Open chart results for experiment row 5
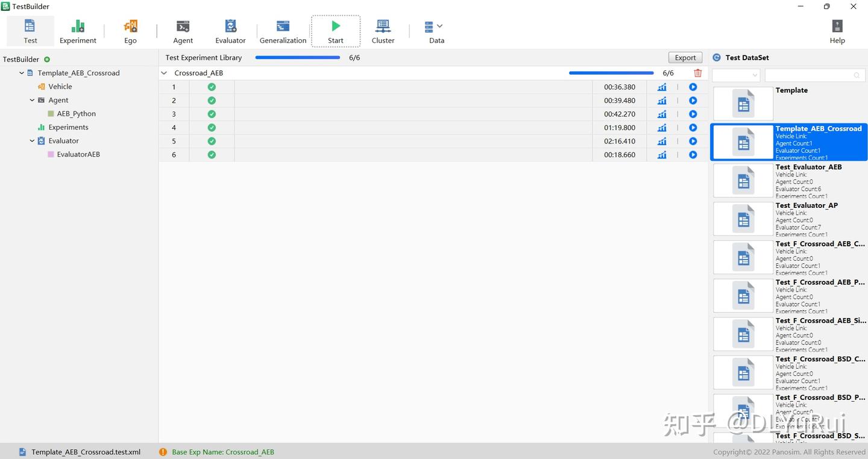 (662, 141)
